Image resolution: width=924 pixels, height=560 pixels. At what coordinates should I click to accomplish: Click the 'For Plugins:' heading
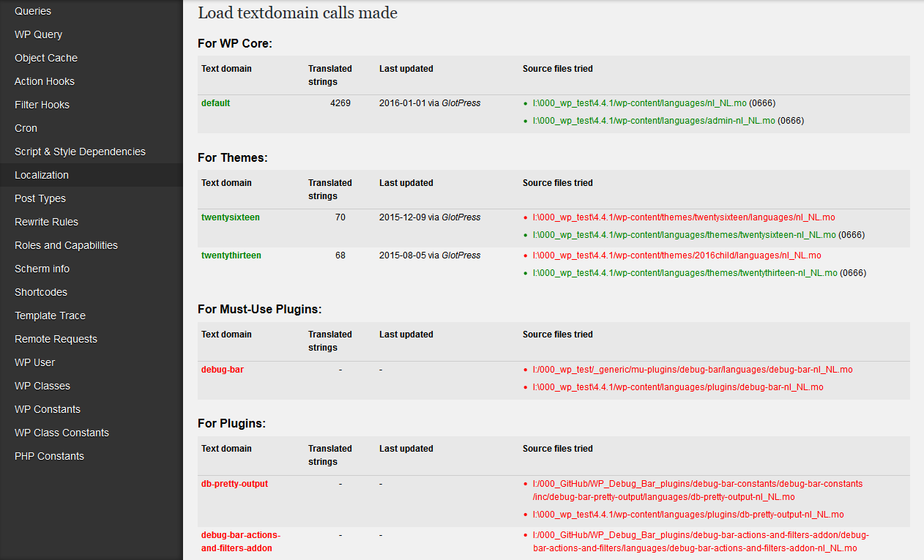[x=231, y=424]
